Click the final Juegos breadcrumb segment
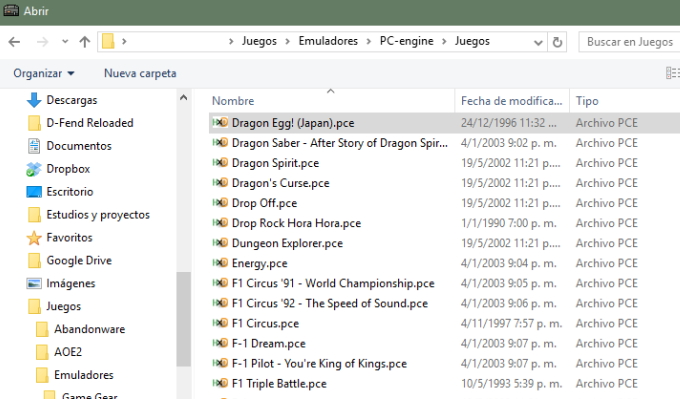Image resolution: width=680 pixels, height=399 pixels. pos(472,41)
